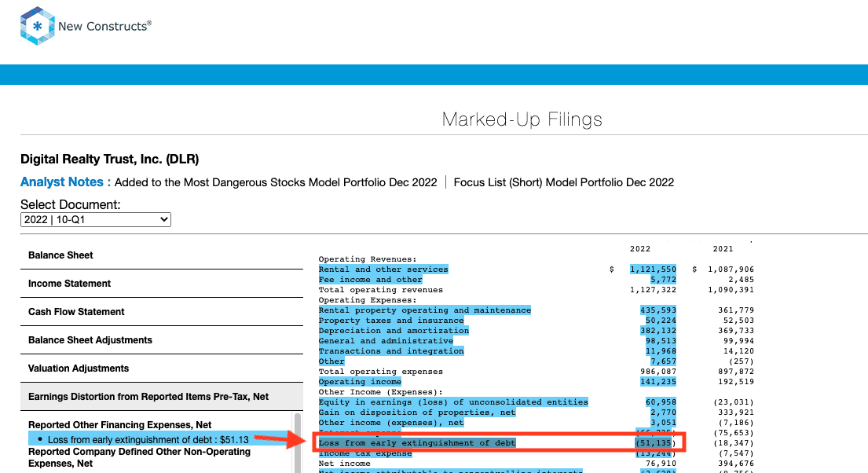Click the 'General and administrative' line

point(386,341)
